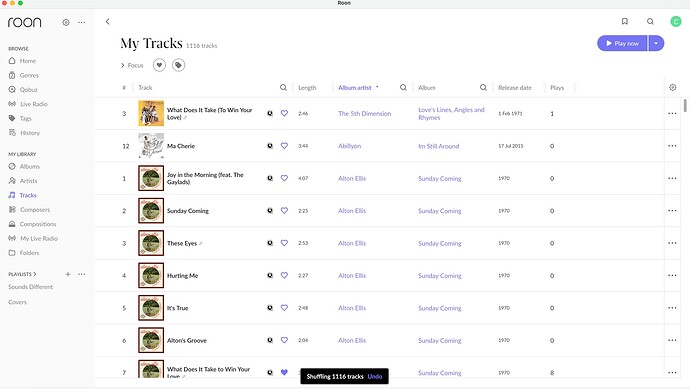The height and width of the screenshot is (389, 690).
Task: Open Roon settings gear icon
Action: (66, 22)
